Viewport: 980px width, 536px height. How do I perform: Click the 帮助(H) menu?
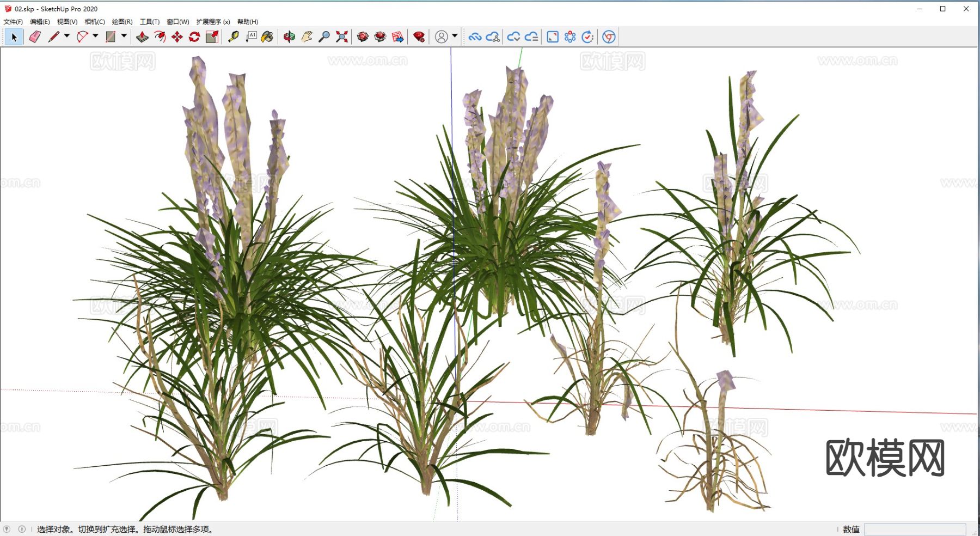click(x=248, y=22)
